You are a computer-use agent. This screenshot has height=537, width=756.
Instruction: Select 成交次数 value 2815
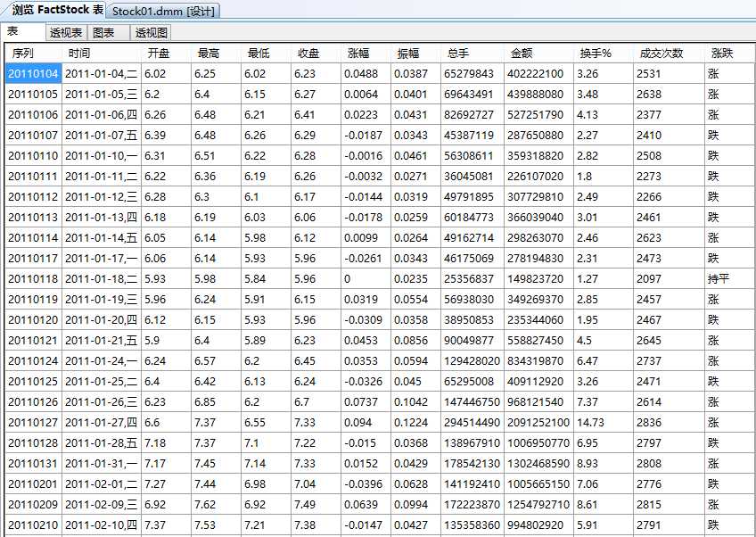pos(670,504)
